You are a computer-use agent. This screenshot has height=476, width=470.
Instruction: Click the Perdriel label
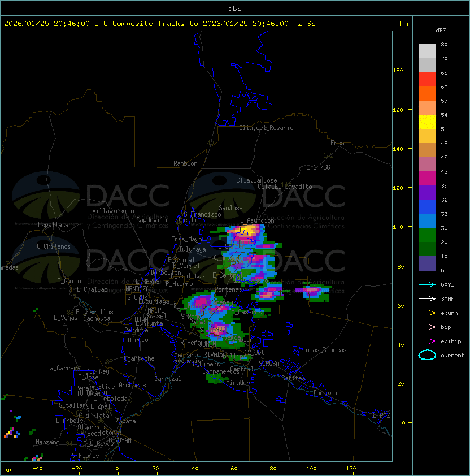[138, 330]
